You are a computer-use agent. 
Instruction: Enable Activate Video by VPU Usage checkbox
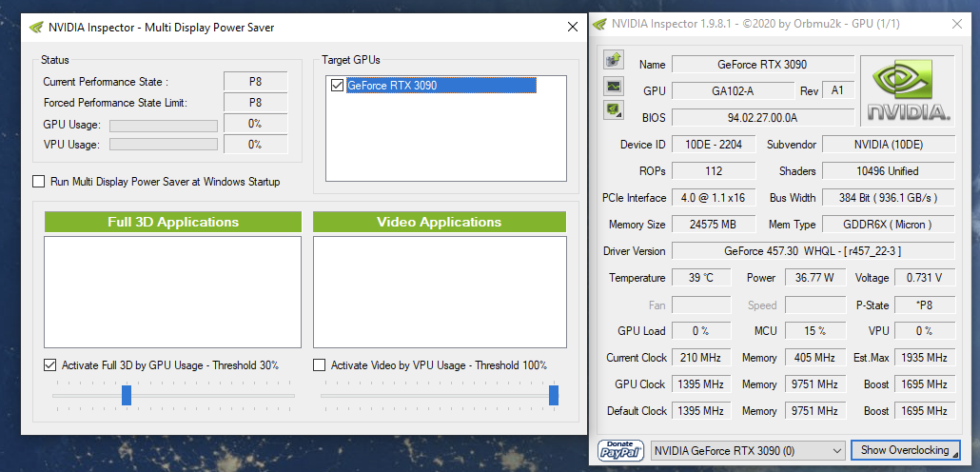pyautogui.click(x=320, y=365)
